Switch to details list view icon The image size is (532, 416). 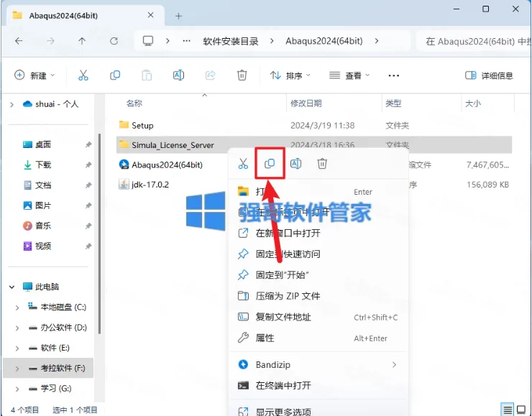[508, 410]
